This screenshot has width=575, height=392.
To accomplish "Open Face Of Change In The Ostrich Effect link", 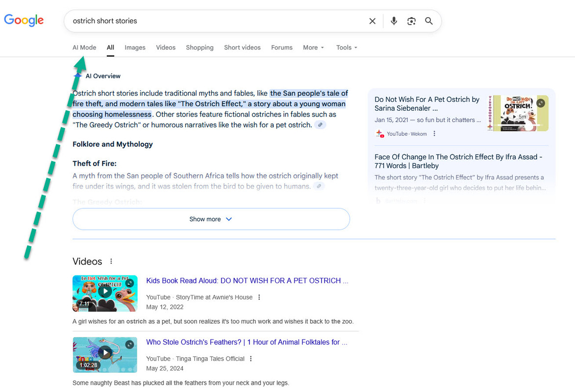I will 458,161.
